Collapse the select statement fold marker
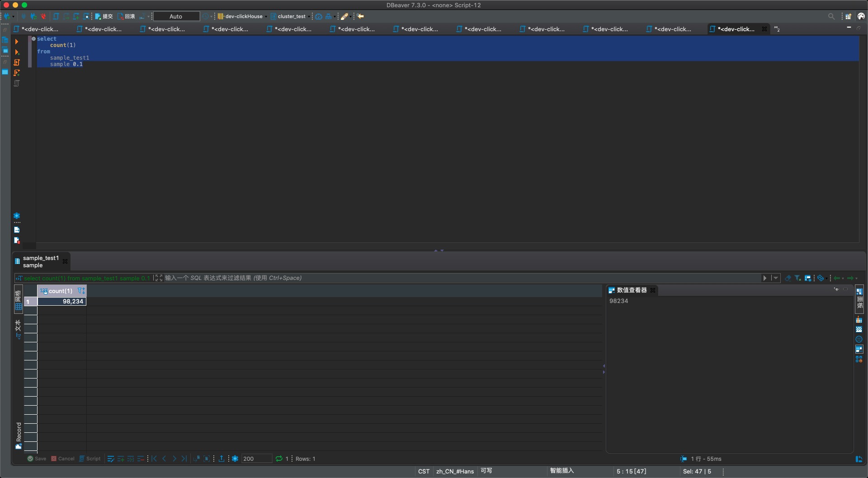The width and height of the screenshot is (868, 478). click(x=33, y=39)
